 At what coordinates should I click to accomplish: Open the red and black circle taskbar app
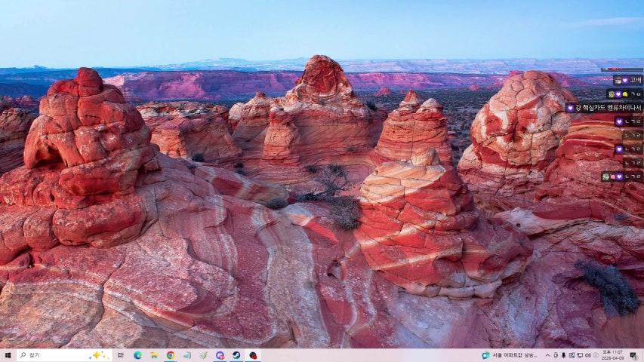(x=253, y=355)
